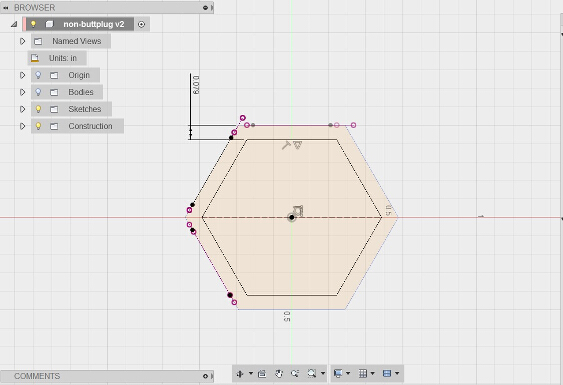
Task: Open the Orbit tool dropdown arrow
Action: coord(251,374)
